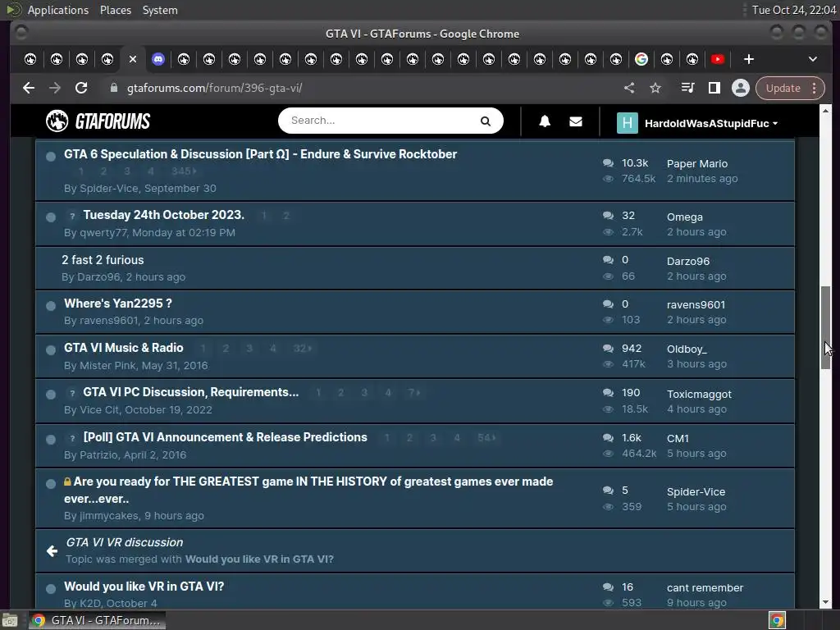Open the Places menu
Screen dimensions: 840x630
tap(115, 10)
